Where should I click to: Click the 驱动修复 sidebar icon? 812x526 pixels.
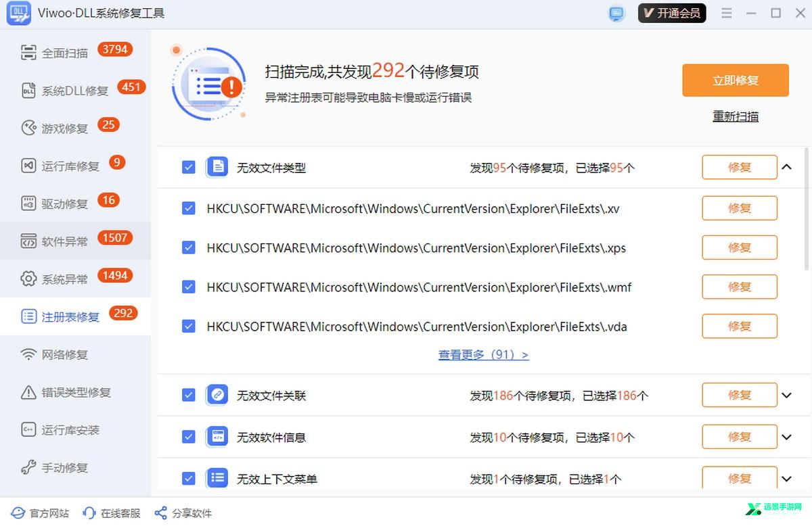28,204
